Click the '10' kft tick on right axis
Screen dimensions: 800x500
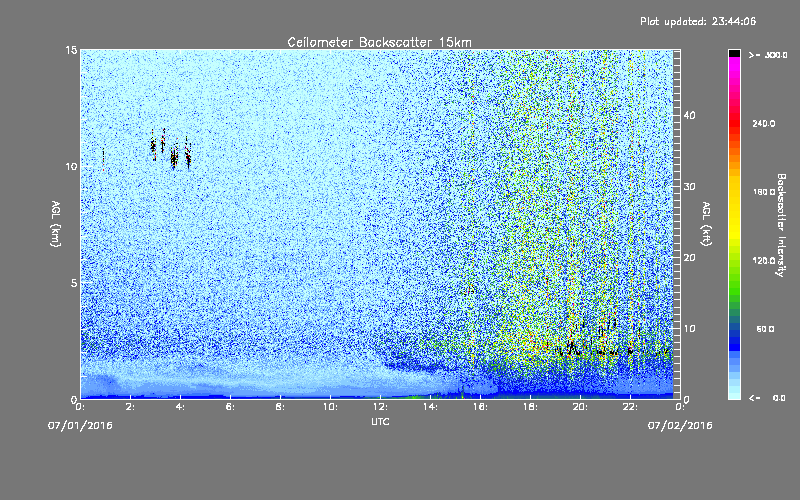pos(689,328)
